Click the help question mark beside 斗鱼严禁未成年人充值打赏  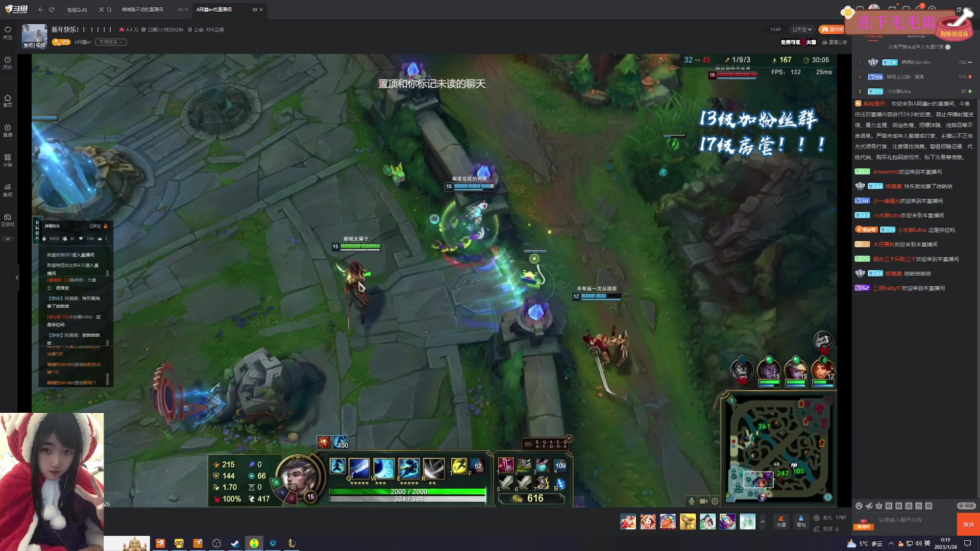click(x=948, y=47)
